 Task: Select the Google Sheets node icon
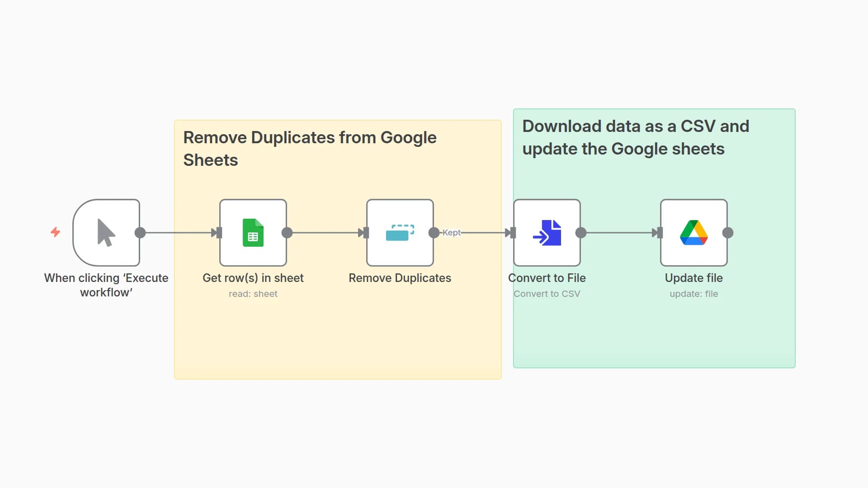pyautogui.click(x=253, y=233)
